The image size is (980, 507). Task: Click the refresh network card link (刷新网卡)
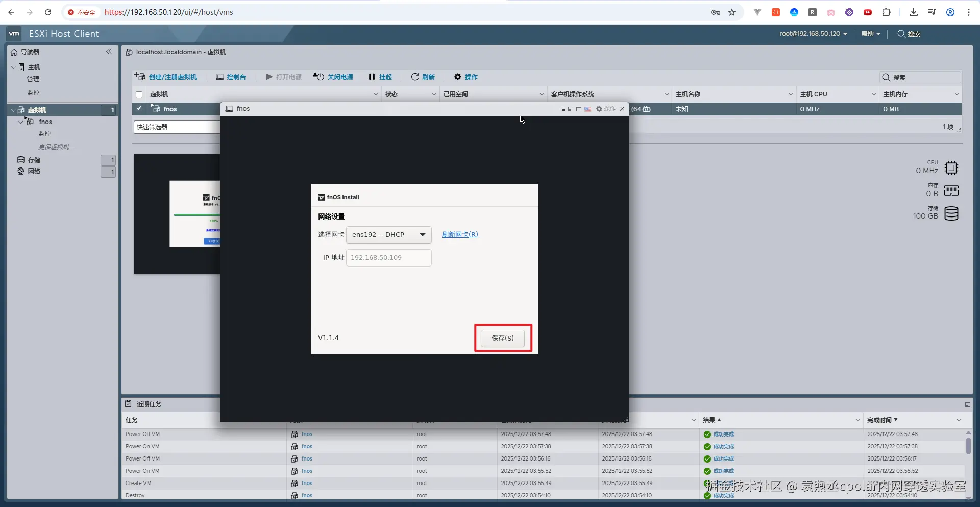pos(460,235)
